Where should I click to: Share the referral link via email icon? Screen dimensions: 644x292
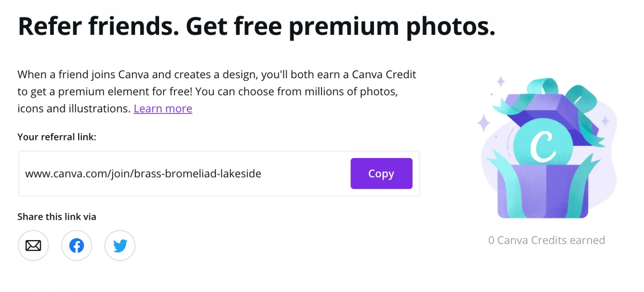click(x=33, y=245)
